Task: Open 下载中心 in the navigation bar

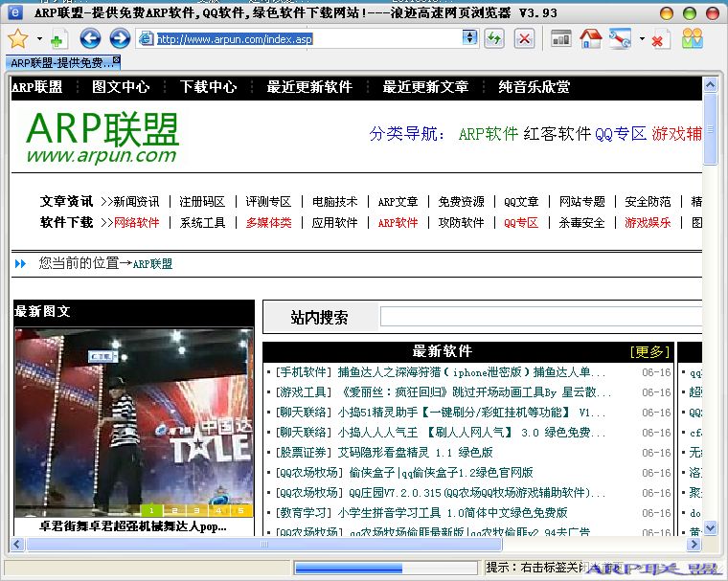Action: coord(208,87)
